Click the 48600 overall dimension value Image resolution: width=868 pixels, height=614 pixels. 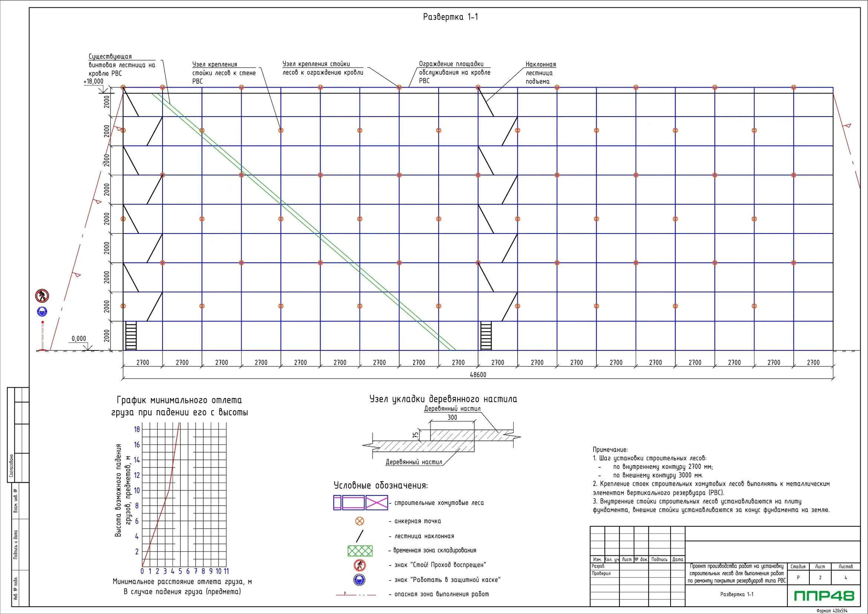click(478, 375)
